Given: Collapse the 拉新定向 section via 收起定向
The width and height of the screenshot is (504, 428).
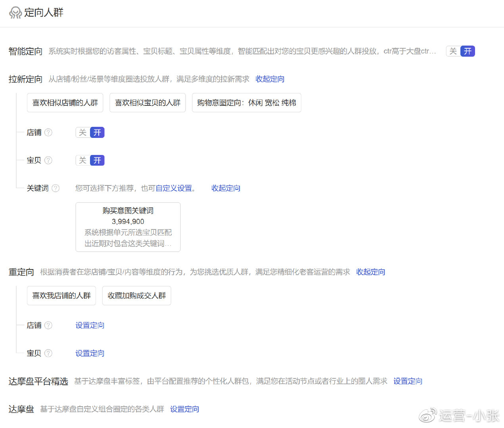Looking at the screenshot, I should (x=270, y=79).
